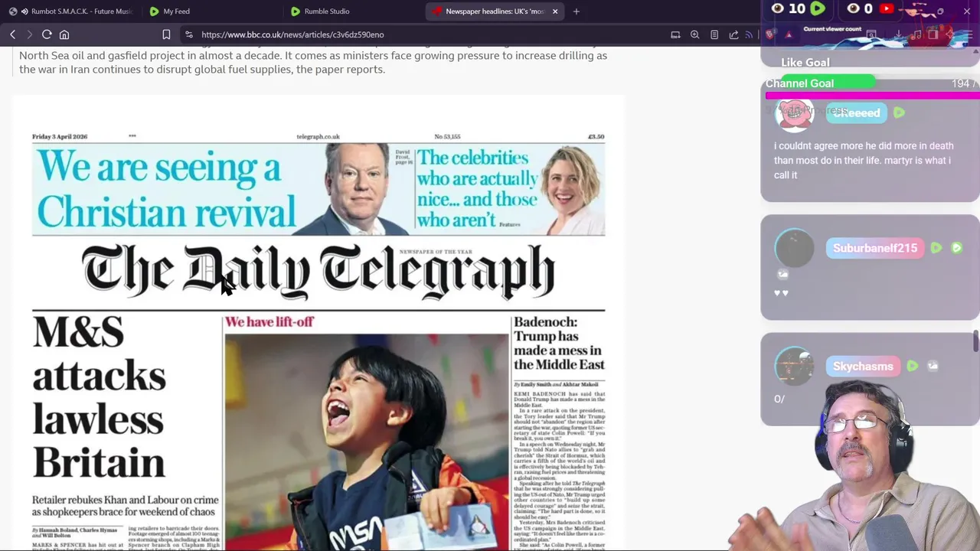Screen dimensions: 980x551
Task: Click the picture-in-picture screen icon in address bar
Action: [x=675, y=34]
